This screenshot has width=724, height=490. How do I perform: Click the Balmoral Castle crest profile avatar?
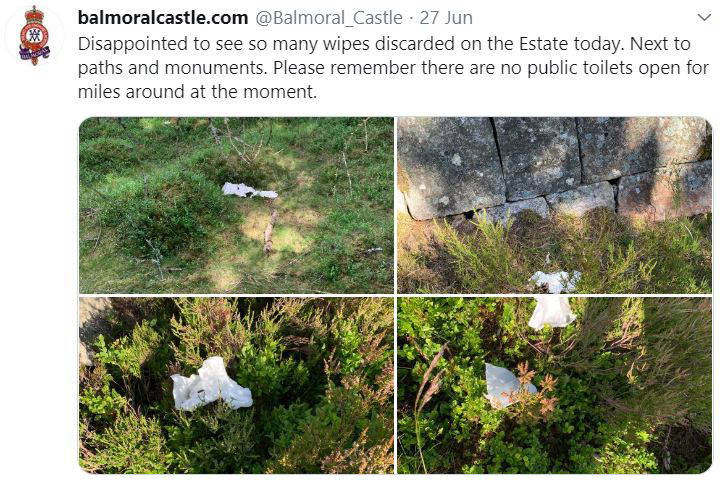(34, 36)
